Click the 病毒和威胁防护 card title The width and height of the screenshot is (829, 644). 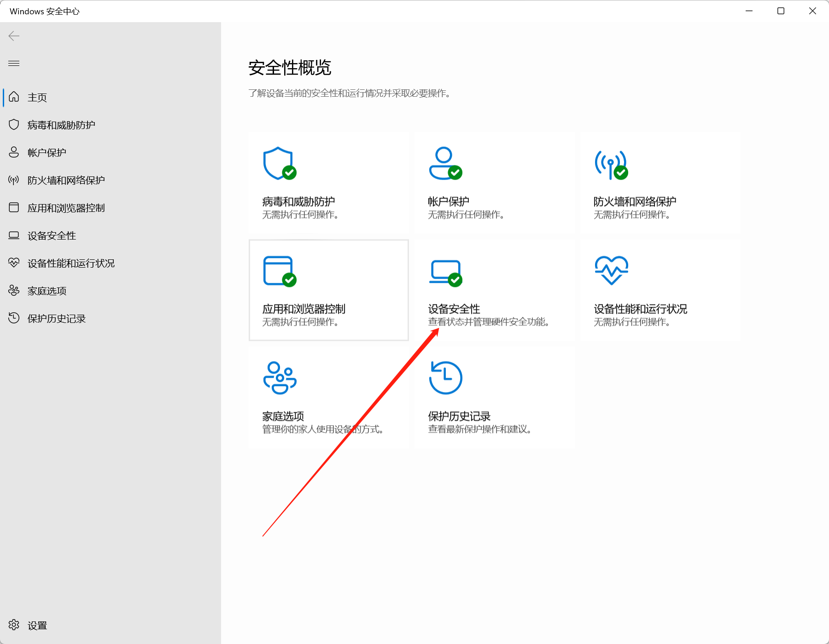click(298, 201)
